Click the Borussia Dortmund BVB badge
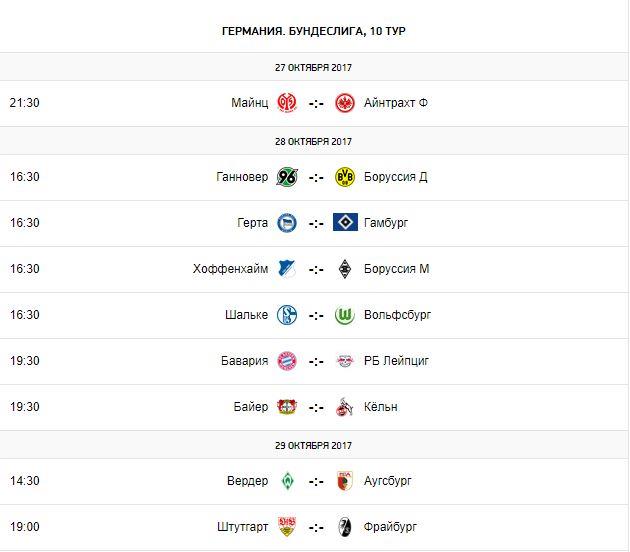 tap(346, 177)
